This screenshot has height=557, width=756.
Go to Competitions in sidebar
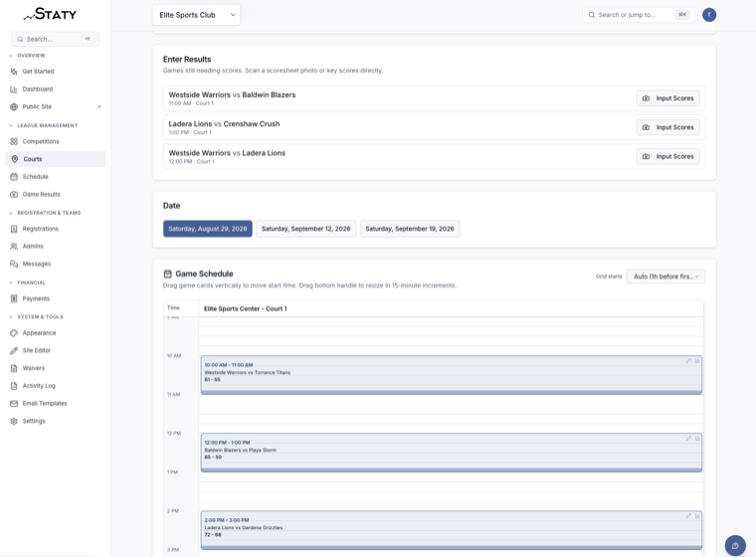56,142
